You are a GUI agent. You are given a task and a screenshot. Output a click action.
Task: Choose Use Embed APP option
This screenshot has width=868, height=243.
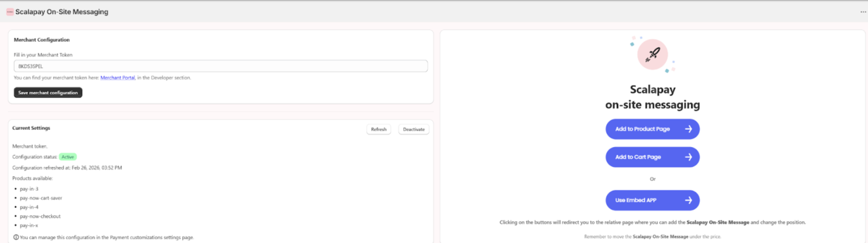pos(653,200)
